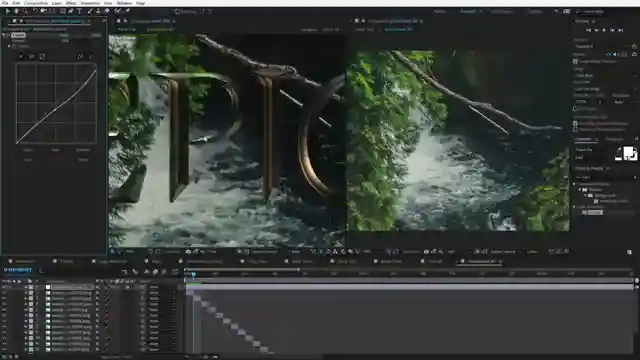
Task: Choose the bezier curve tool in Curves effect
Action: point(80,56)
